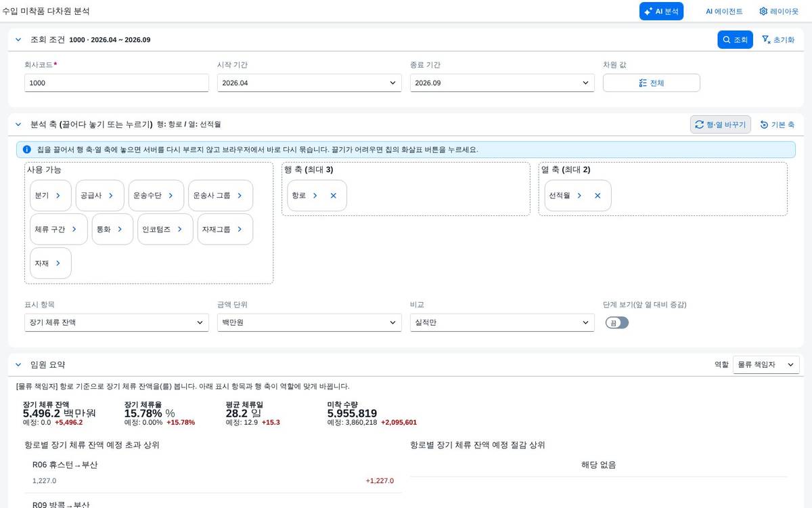Click the 행·열 바꾸기 button

pyautogui.click(x=721, y=125)
